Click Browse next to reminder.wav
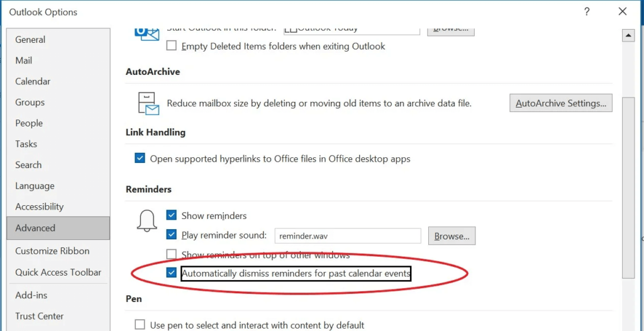This screenshot has height=331, width=644. 452,236
